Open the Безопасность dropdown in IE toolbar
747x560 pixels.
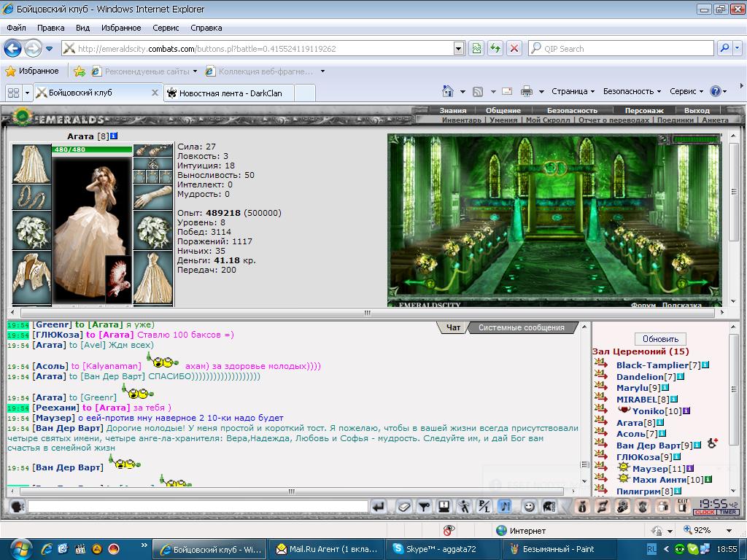click(632, 91)
